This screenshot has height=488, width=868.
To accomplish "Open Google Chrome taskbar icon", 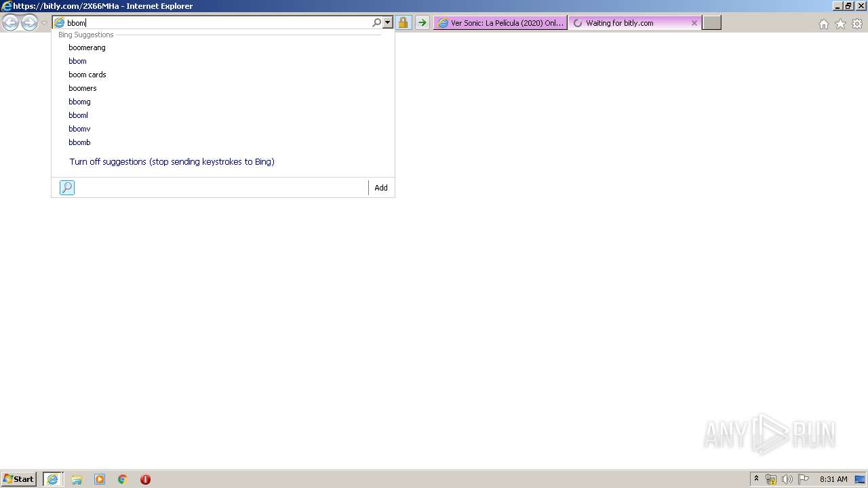I will [123, 479].
